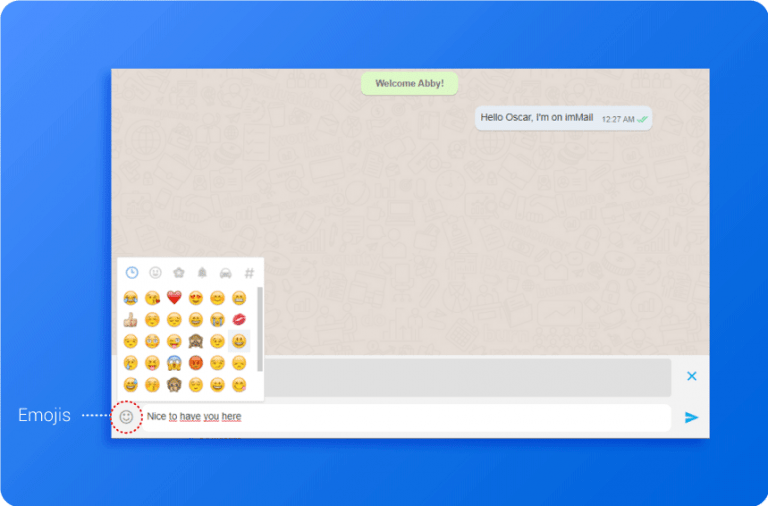Pick the squinting face with tongue out

pos(152,363)
